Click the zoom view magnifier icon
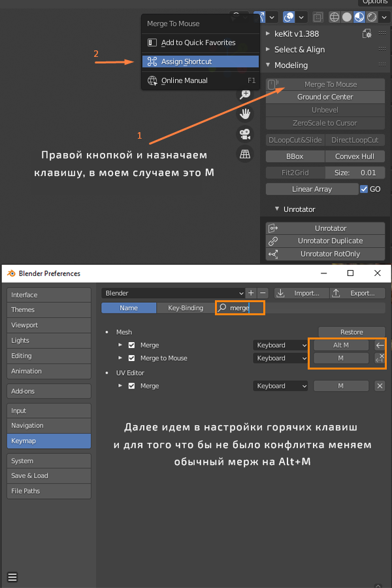392x588 pixels. click(245, 94)
